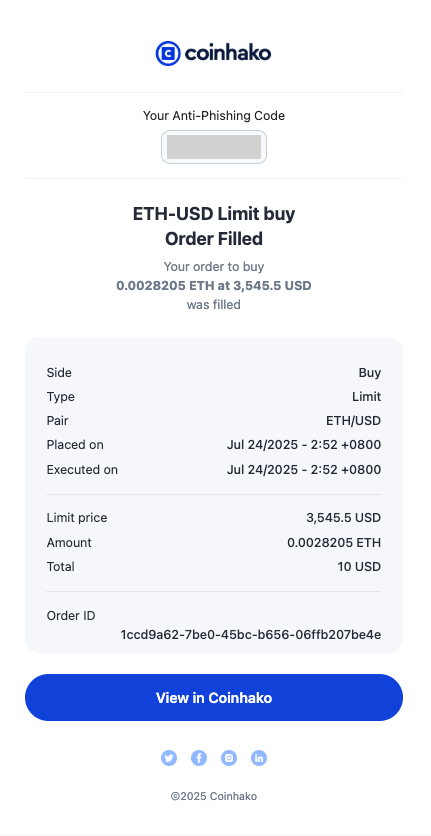Click the 0.0028205 ETH amount value

(334, 543)
